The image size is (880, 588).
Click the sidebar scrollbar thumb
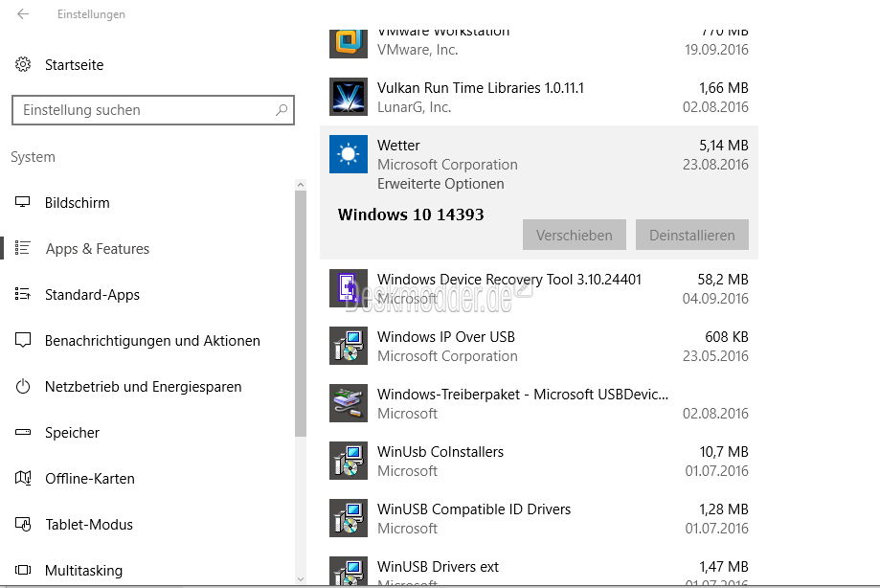(x=301, y=313)
